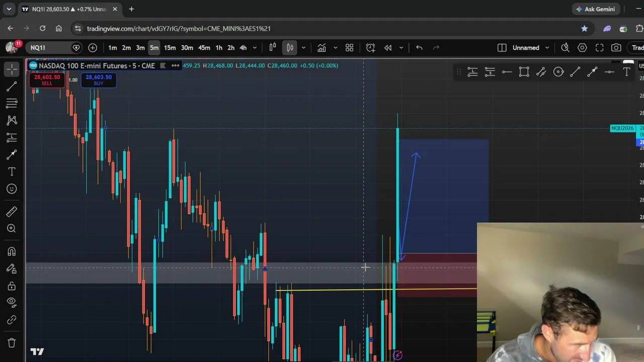
Task: Switch to 3m timeframe
Action: (x=140, y=48)
